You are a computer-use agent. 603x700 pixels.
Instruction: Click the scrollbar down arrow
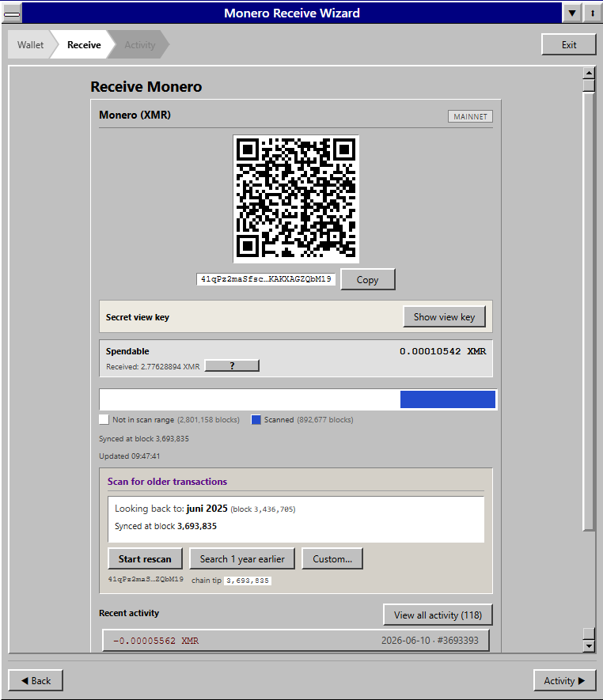point(589,645)
